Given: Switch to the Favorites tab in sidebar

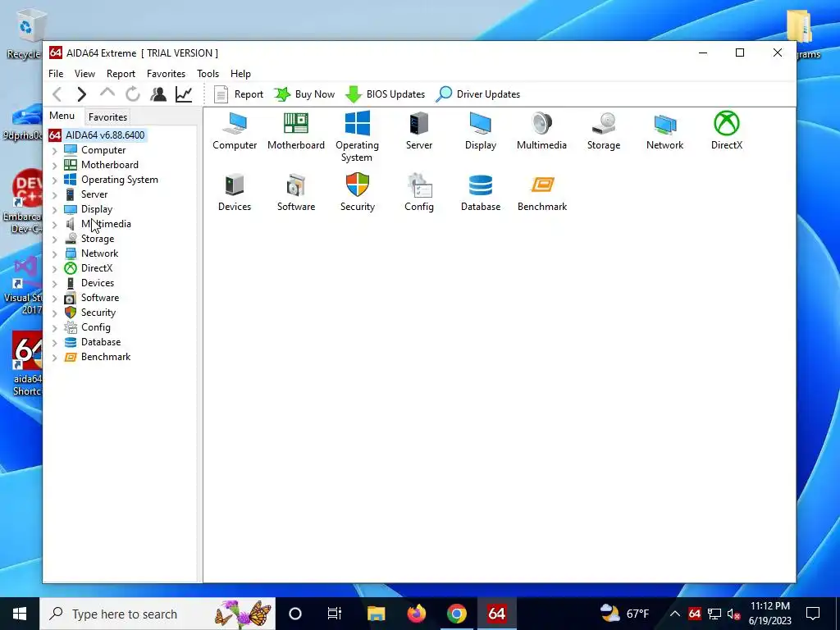Looking at the screenshot, I should (107, 116).
